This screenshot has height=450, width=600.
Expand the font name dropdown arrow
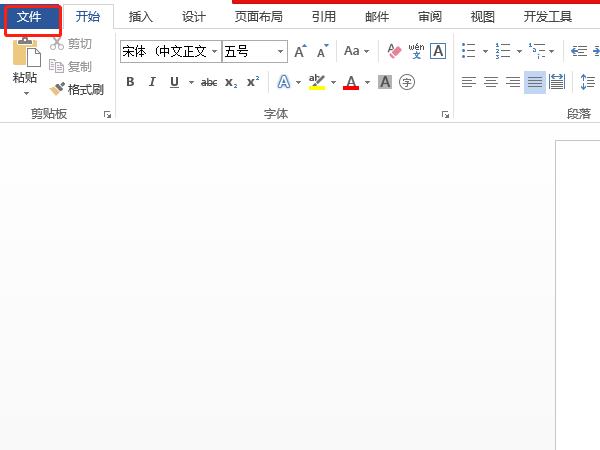click(x=215, y=51)
